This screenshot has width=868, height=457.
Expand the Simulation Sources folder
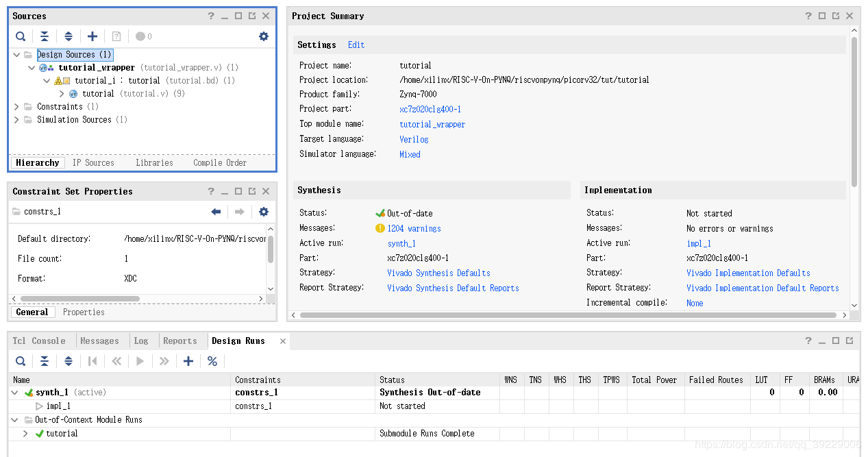pyautogui.click(x=17, y=120)
